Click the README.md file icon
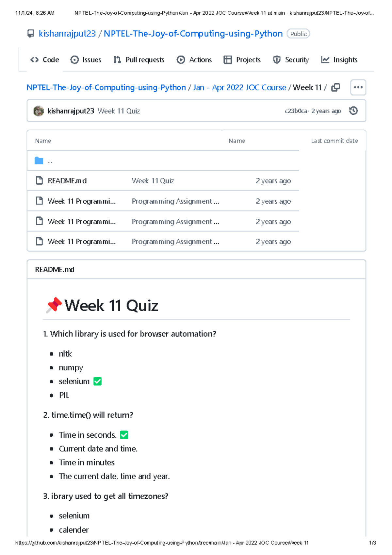The height and width of the screenshot is (555, 392). tap(39, 180)
